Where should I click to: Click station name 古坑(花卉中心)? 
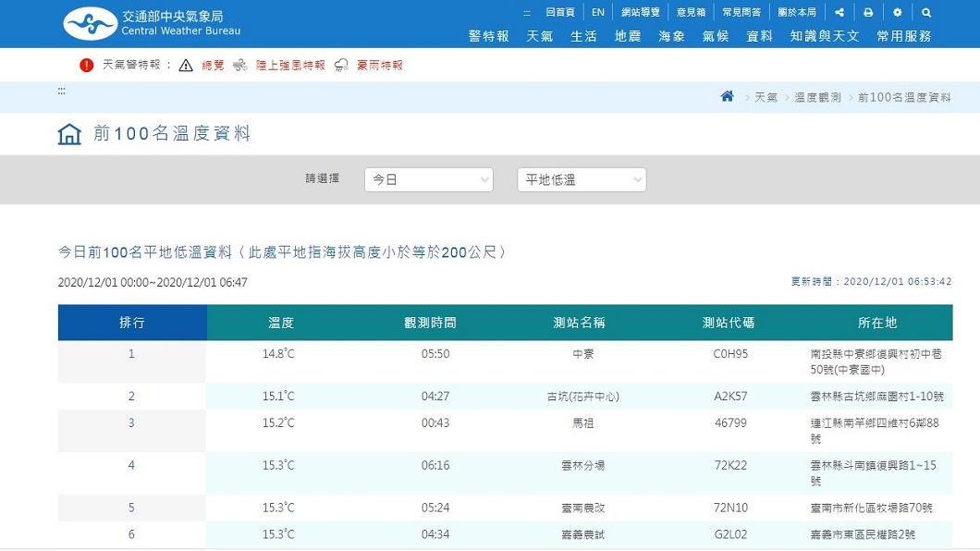(x=583, y=397)
